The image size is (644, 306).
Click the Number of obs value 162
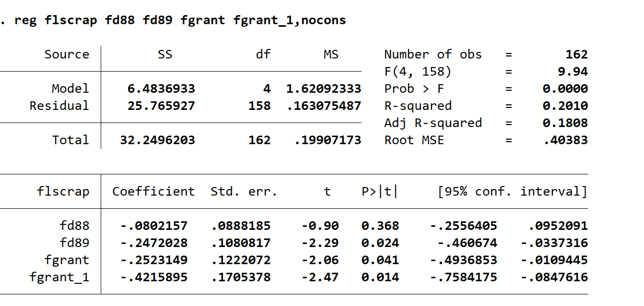(x=577, y=54)
